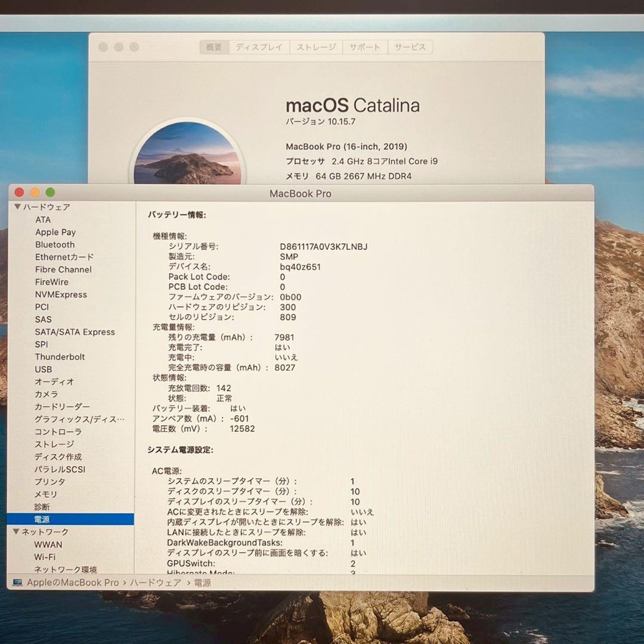Switch to the サービス tab

[410, 47]
